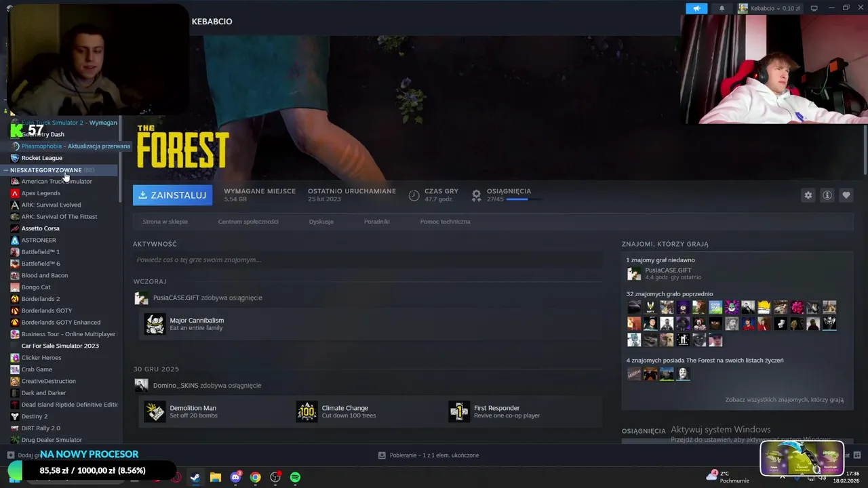868x488 pixels.
Task: Open Demolition Man achievement icon
Action: [x=155, y=411]
